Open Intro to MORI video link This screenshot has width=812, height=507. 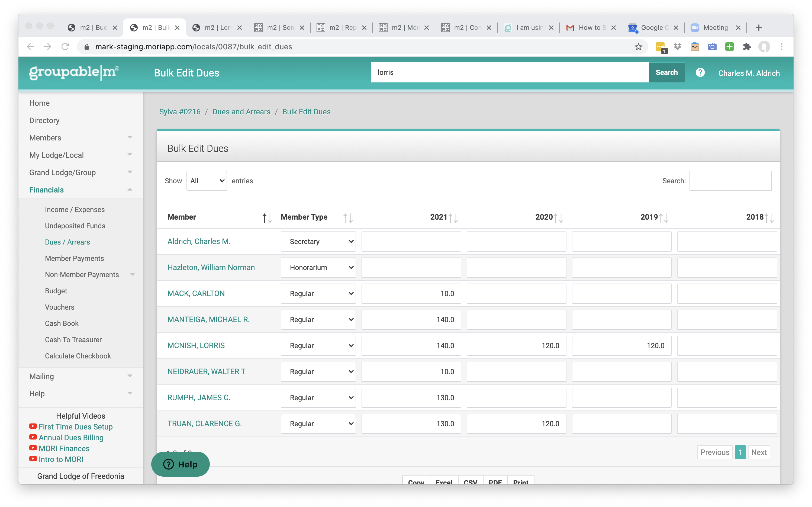pyautogui.click(x=61, y=459)
